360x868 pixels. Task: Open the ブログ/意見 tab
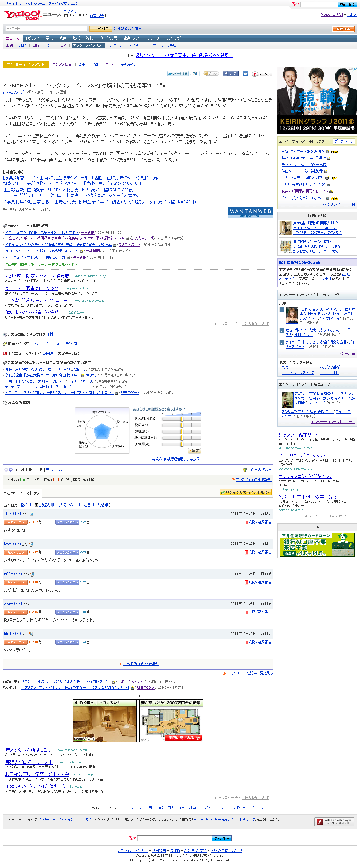[x=108, y=38]
